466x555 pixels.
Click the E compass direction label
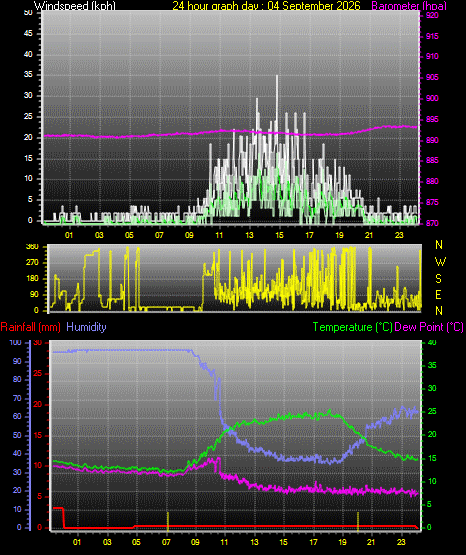tap(438, 294)
